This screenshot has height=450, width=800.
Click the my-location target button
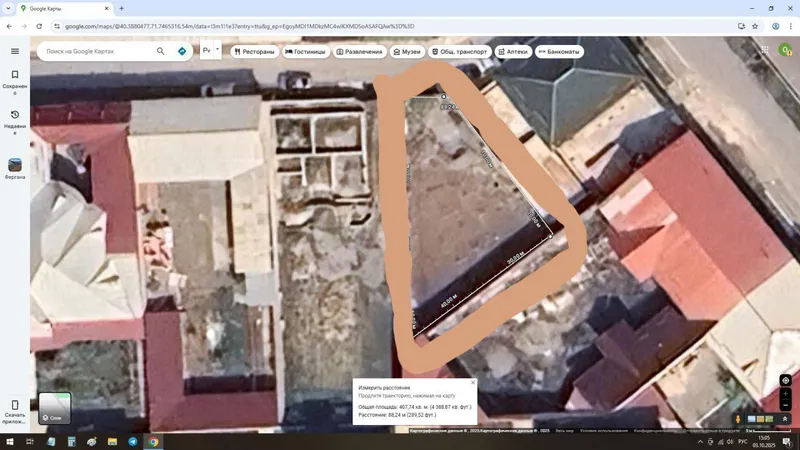(x=785, y=380)
